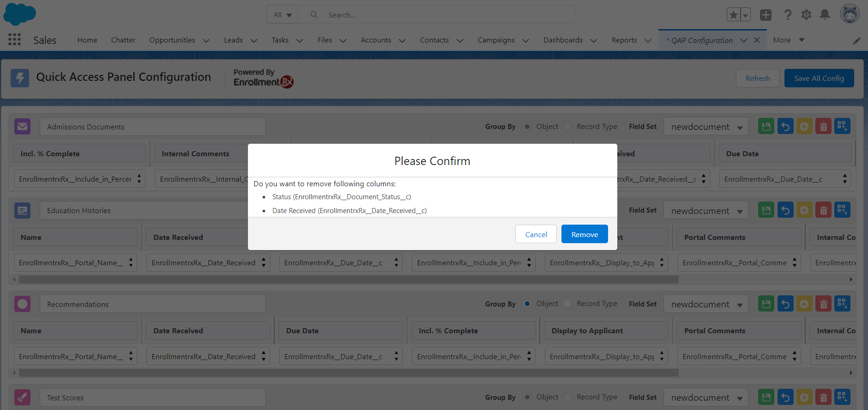Go to the Dashboards tab
This screenshot has width=868, height=410.
(x=563, y=40)
